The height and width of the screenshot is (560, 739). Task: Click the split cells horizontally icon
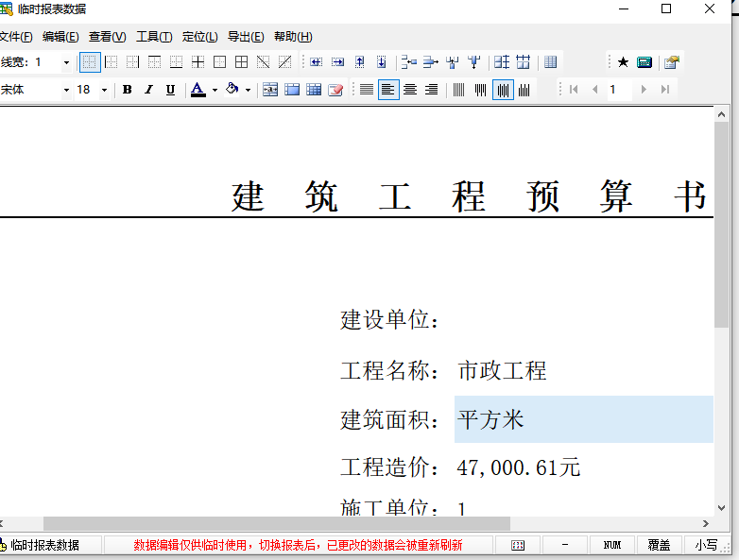(x=430, y=62)
